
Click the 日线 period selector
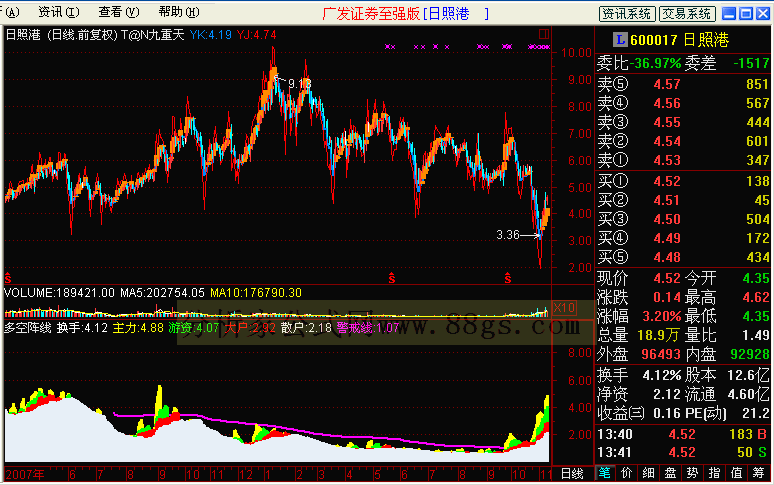point(573,474)
